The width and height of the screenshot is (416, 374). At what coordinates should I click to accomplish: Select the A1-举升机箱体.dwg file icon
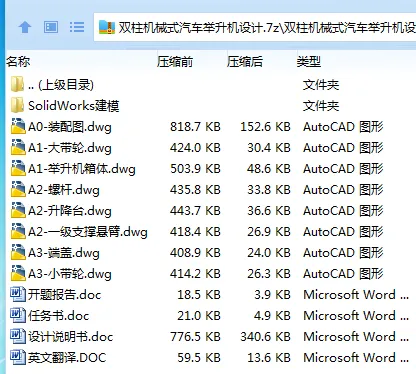click(x=18, y=168)
